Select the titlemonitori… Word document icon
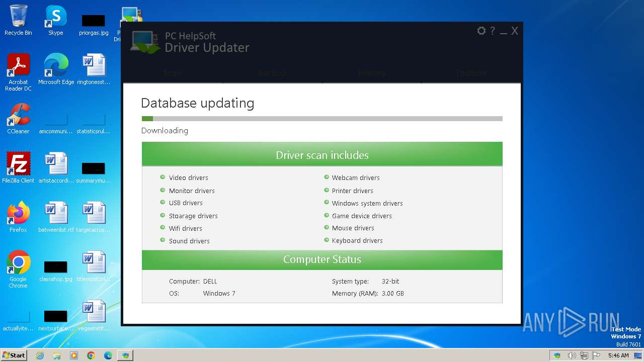Image resolution: width=644 pixels, height=362 pixels. pos(94,266)
